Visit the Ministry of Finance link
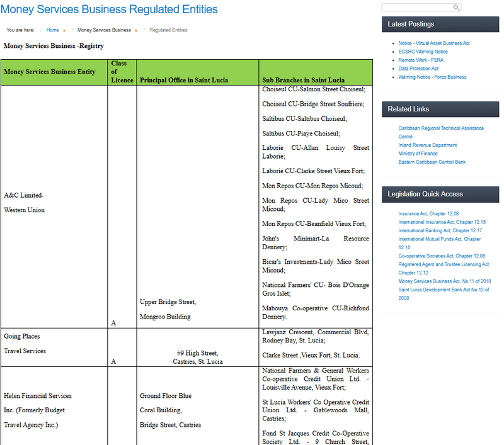This screenshot has height=445, width=504. (x=418, y=154)
